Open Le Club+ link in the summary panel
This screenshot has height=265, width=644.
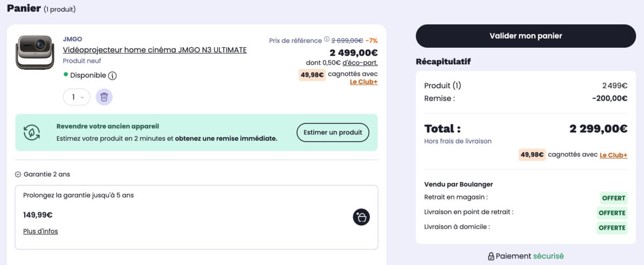[x=613, y=155]
